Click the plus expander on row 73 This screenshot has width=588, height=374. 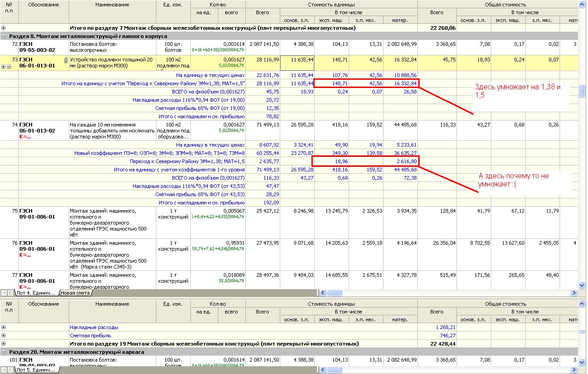[x=4, y=66]
